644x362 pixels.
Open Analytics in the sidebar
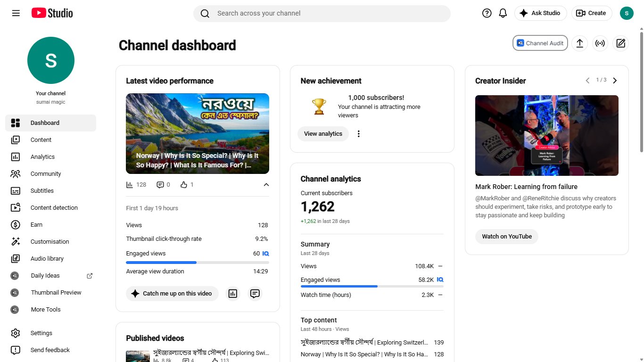[51, 157]
